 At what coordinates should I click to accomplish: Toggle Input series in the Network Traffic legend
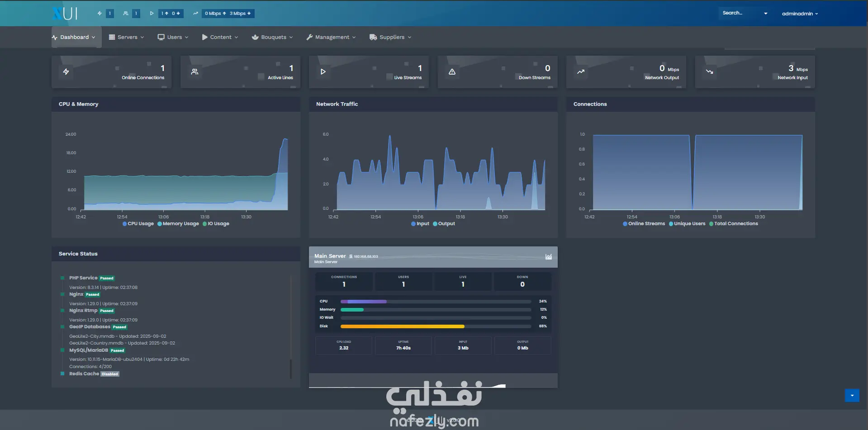click(x=420, y=224)
